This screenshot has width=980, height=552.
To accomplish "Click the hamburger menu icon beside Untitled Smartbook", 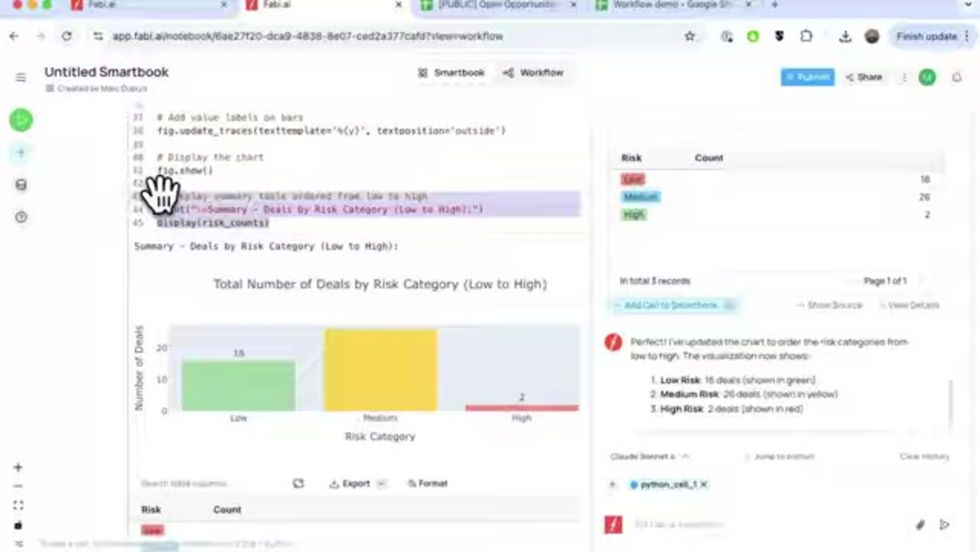I will click(21, 78).
